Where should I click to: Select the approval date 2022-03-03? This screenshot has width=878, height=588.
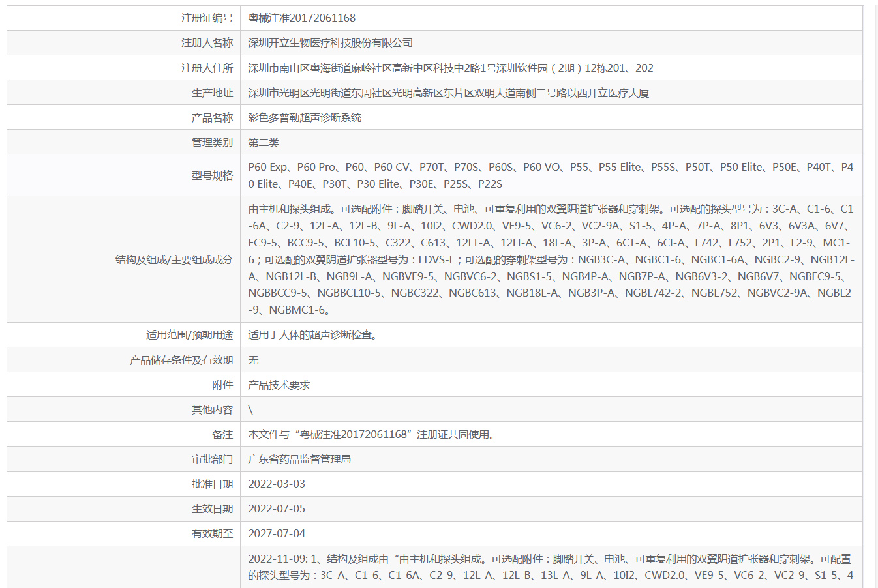pos(277,484)
